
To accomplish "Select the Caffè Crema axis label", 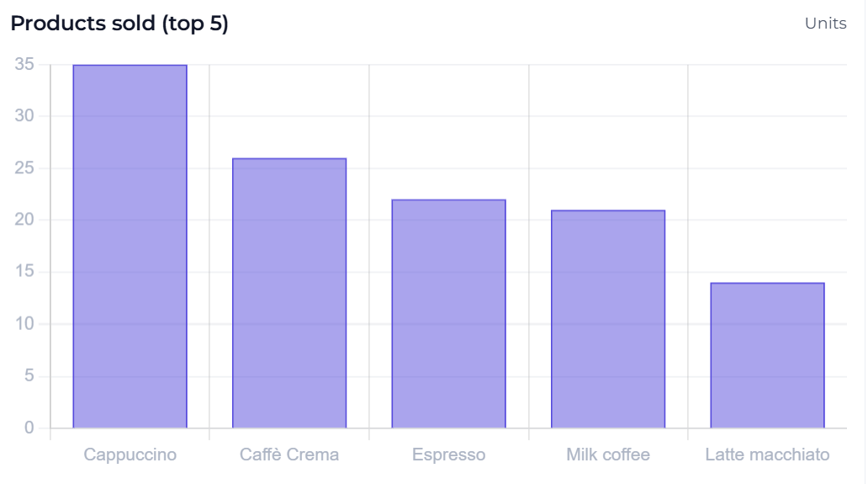I will 289,455.
